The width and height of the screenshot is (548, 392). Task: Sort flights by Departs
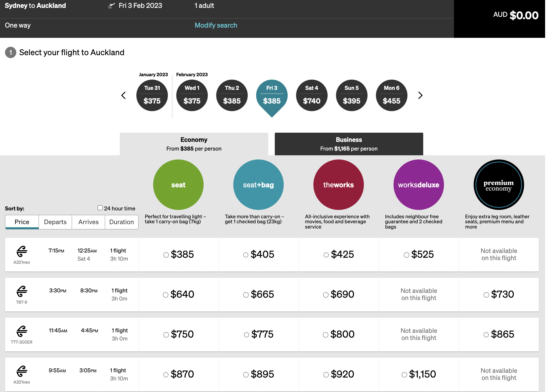(x=55, y=222)
